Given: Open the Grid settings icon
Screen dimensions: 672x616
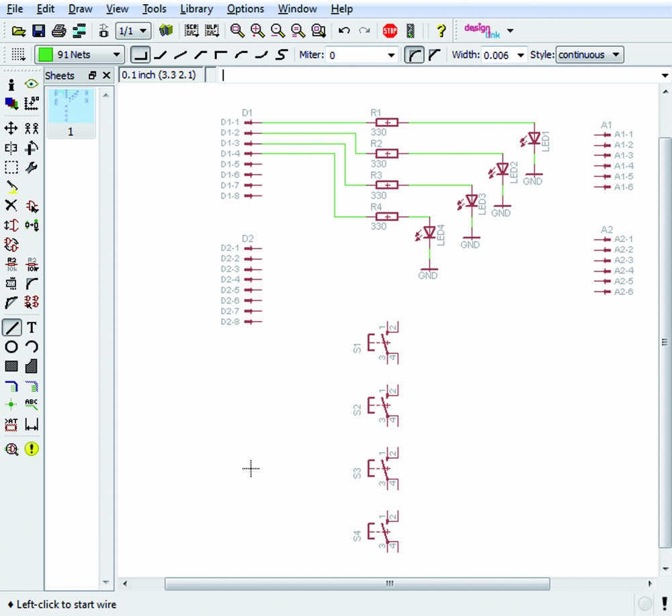Looking at the screenshot, I should click(x=18, y=55).
